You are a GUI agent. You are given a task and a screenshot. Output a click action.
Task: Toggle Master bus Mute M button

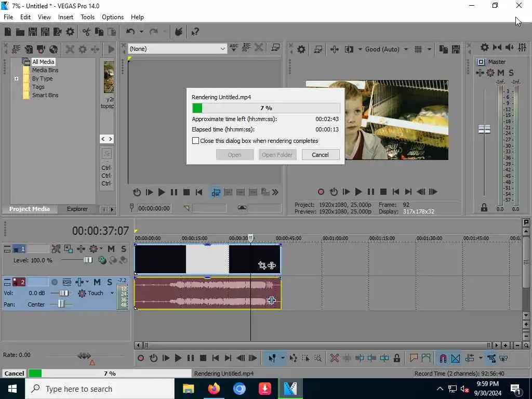click(x=500, y=73)
